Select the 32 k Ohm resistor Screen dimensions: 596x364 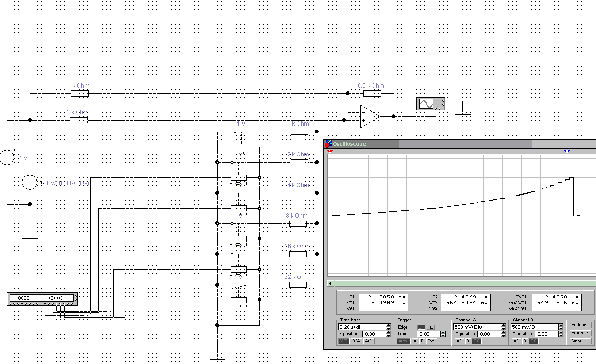click(x=298, y=285)
